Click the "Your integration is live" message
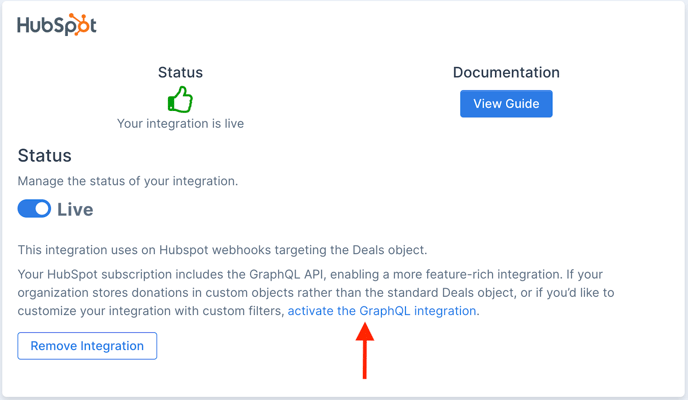This screenshot has height=400, width=688. pyautogui.click(x=180, y=124)
